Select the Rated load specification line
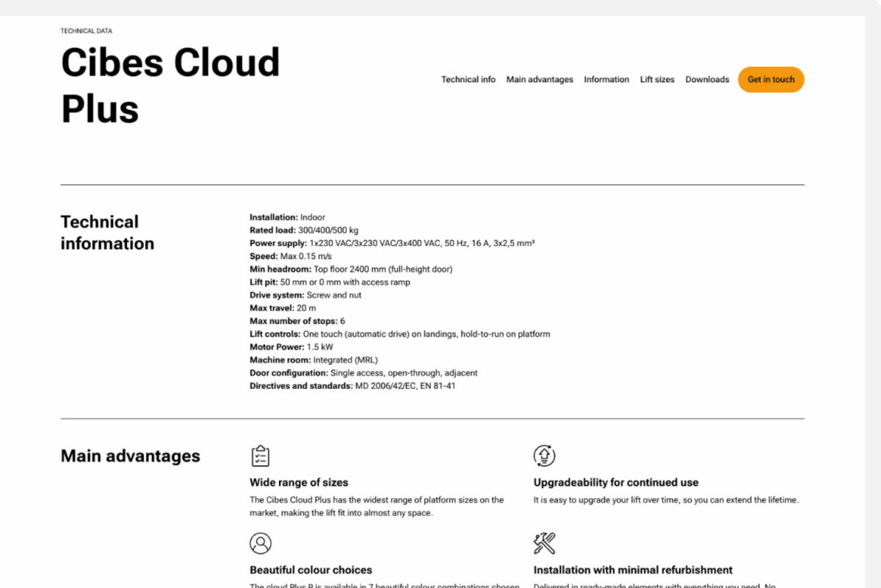The image size is (881, 588). [304, 231]
